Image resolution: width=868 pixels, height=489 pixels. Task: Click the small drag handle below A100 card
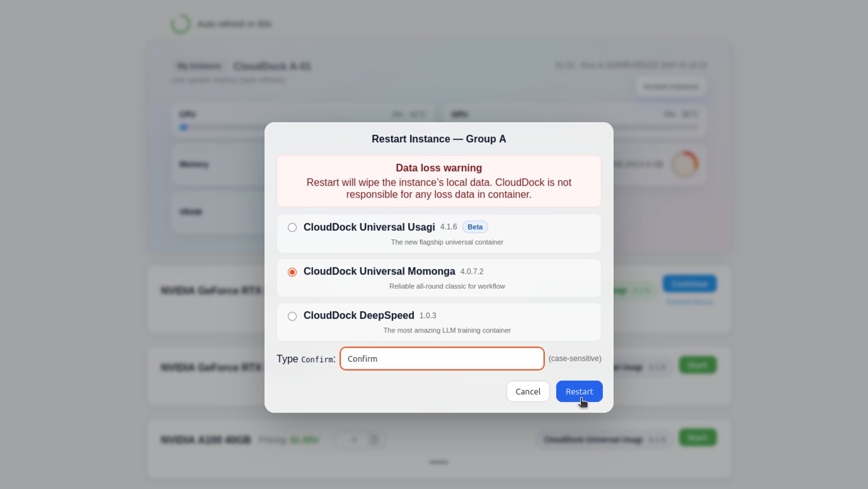pyautogui.click(x=439, y=462)
